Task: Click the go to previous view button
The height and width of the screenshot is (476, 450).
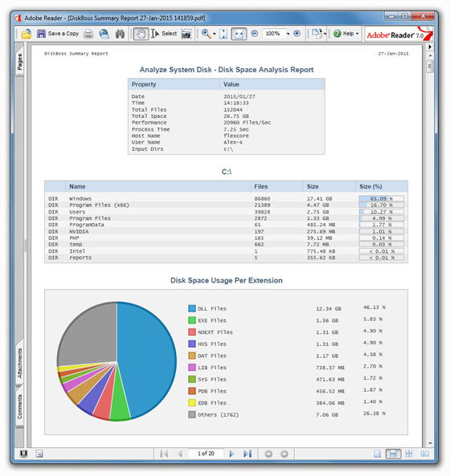Action: pyautogui.click(x=268, y=454)
